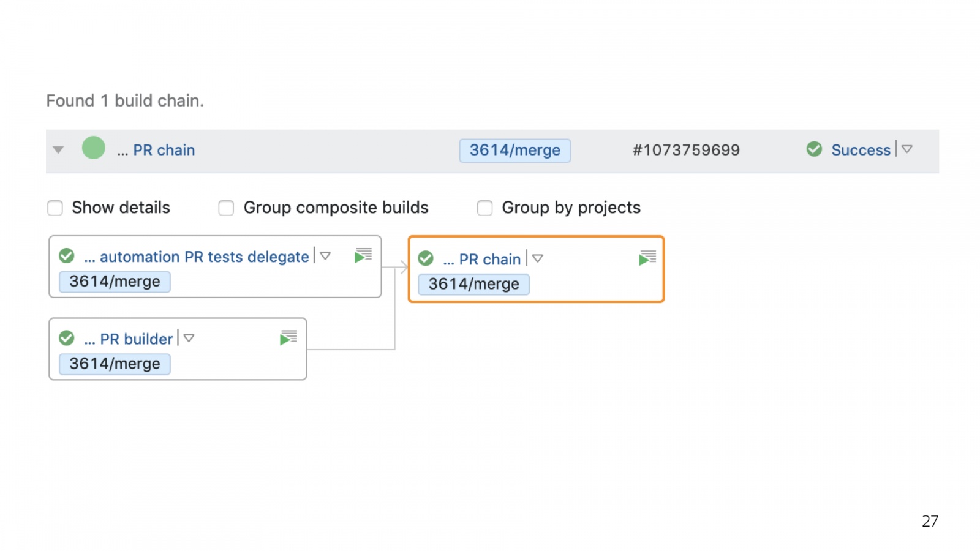Expand automation PR tests delegate dropdown arrow
The image size is (980, 551).
(x=325, y=256)
